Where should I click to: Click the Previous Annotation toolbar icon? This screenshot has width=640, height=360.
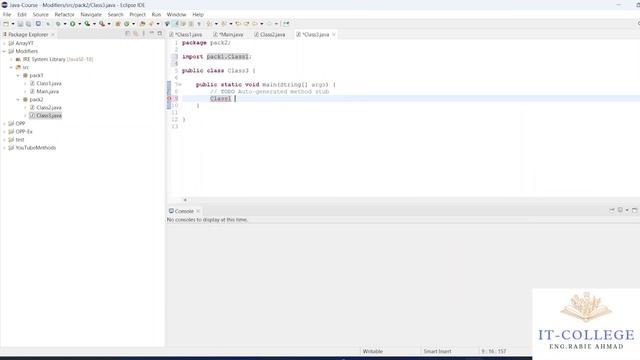tap(224, 24)
